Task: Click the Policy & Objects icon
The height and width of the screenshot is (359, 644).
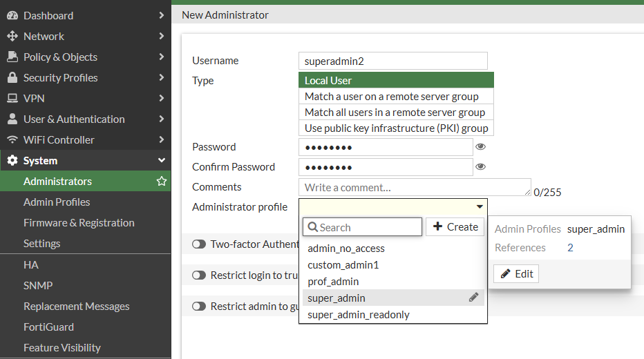Action: pyautogui.click(x=12, y=57)
